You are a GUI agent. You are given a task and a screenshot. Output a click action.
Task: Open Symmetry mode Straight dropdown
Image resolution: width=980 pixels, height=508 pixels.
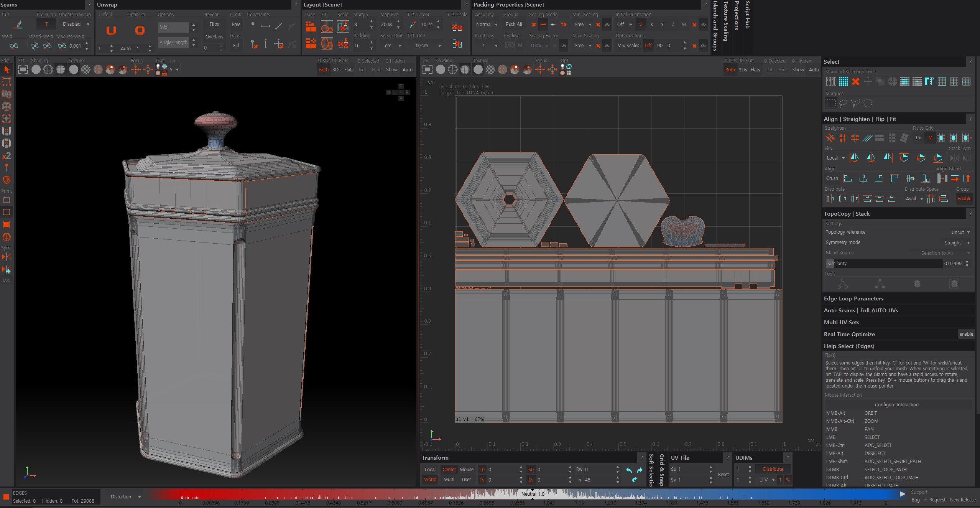point(957,243)
